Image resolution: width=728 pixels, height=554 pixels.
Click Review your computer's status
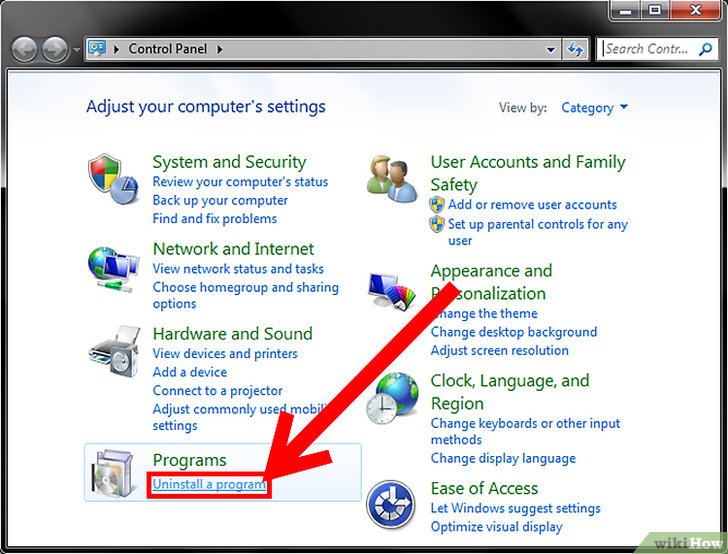tap(240, 182)
